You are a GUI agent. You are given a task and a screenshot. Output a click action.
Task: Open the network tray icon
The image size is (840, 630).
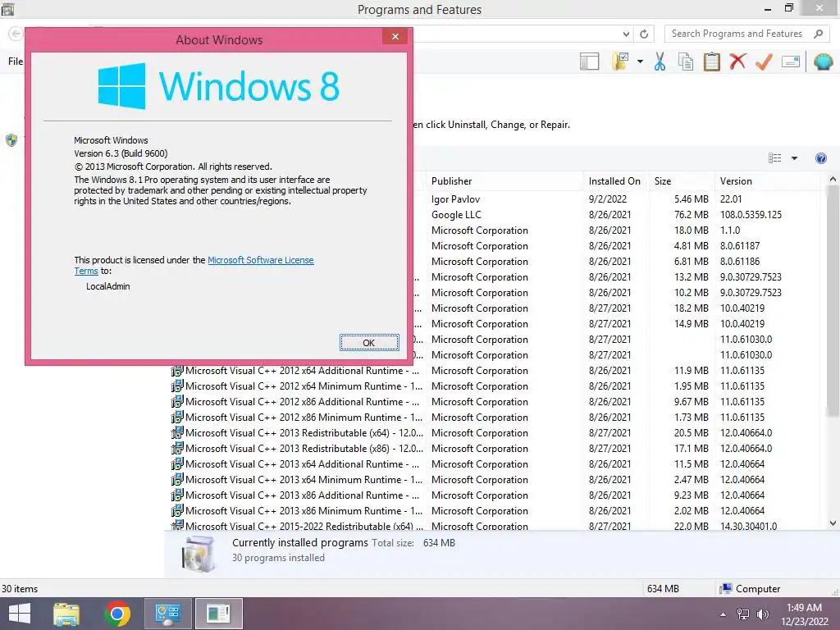743,614
